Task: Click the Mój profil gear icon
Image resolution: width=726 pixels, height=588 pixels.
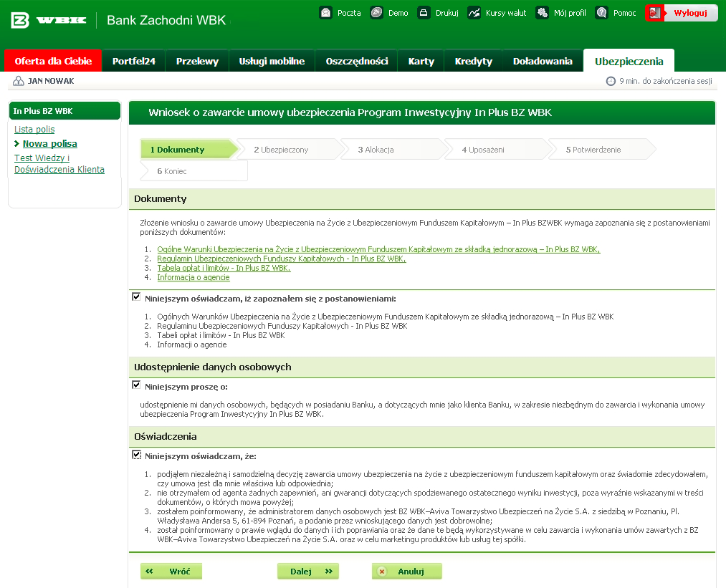Action: point(543,12)
